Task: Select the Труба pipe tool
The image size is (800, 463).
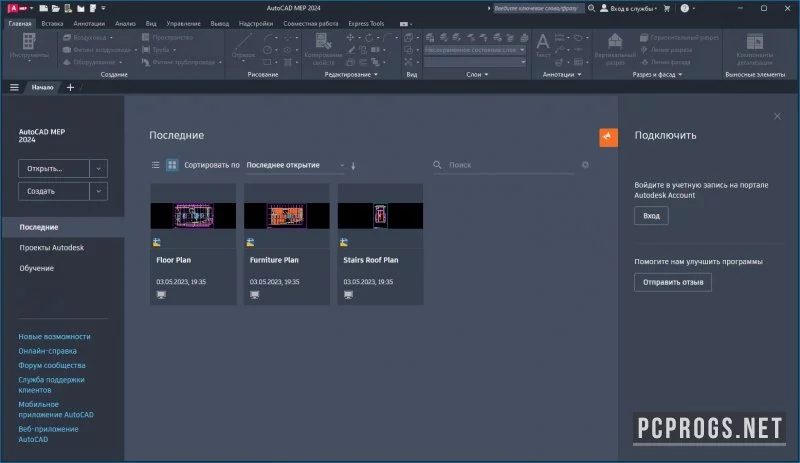Action: (x=159, y=50)
